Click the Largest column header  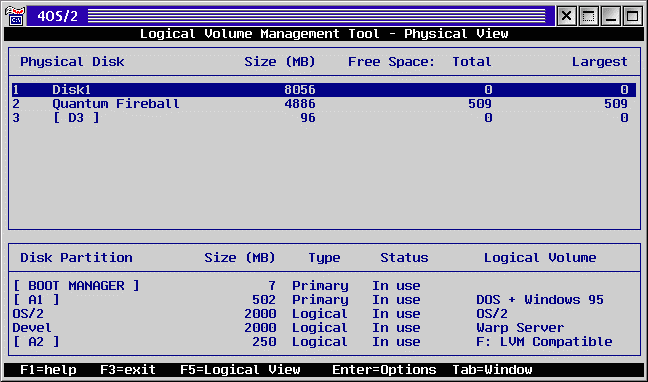coord(600,62)
